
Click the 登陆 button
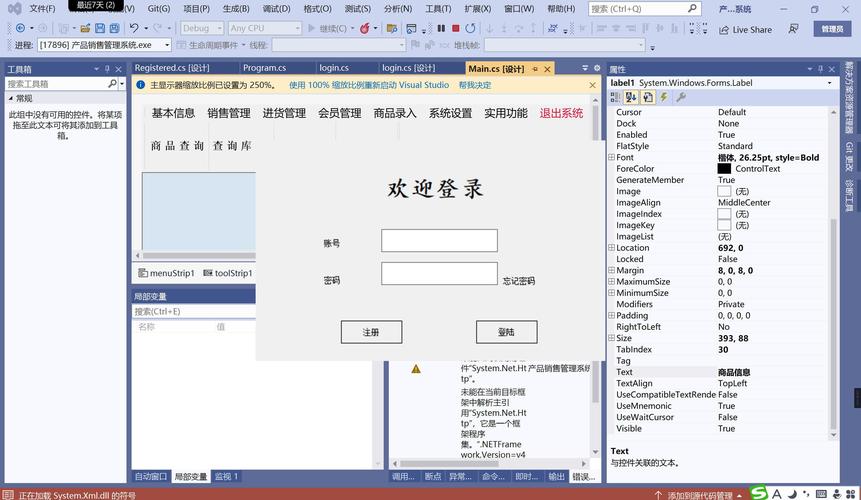506,332
